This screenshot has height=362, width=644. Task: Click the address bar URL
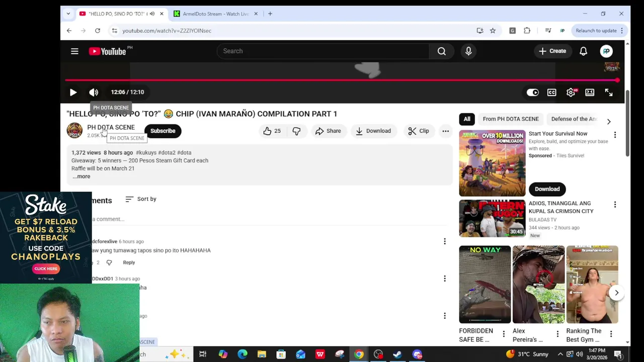pos(167,31)
